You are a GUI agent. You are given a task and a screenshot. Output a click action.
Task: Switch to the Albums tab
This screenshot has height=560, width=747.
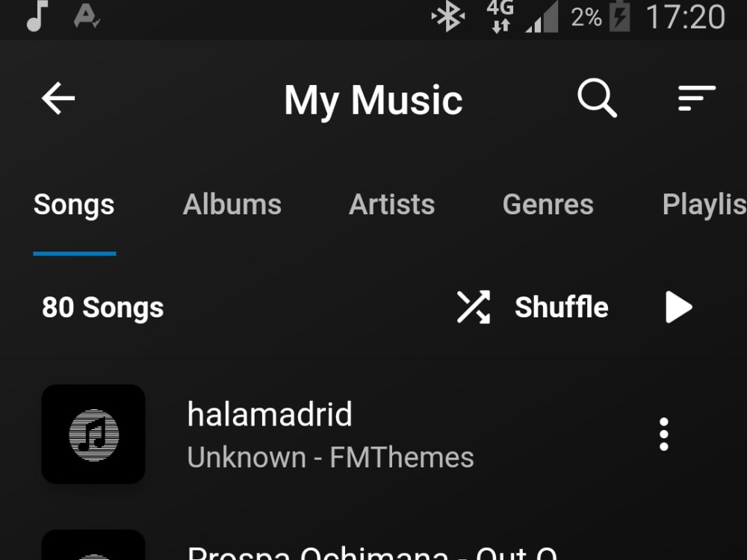tap(232, 204)
